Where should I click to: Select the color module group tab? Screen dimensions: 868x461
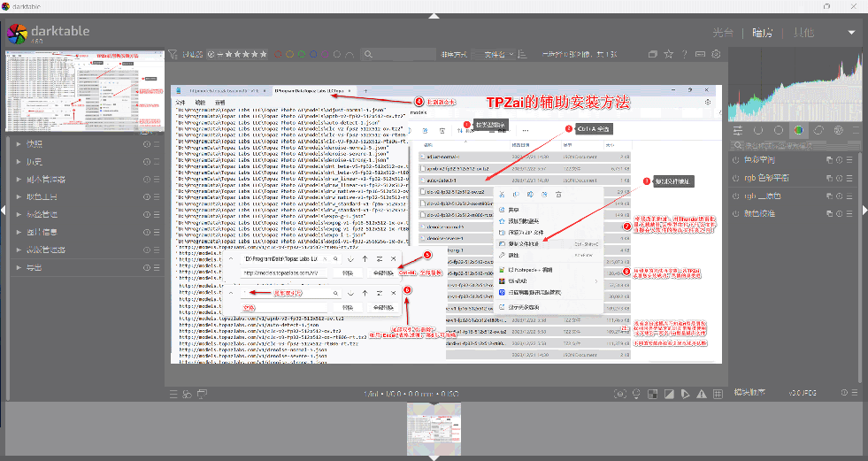tap(798, 130)
